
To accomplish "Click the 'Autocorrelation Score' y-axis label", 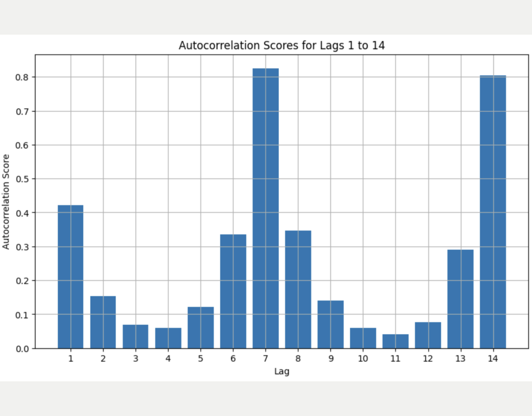I will click(6, 201).
